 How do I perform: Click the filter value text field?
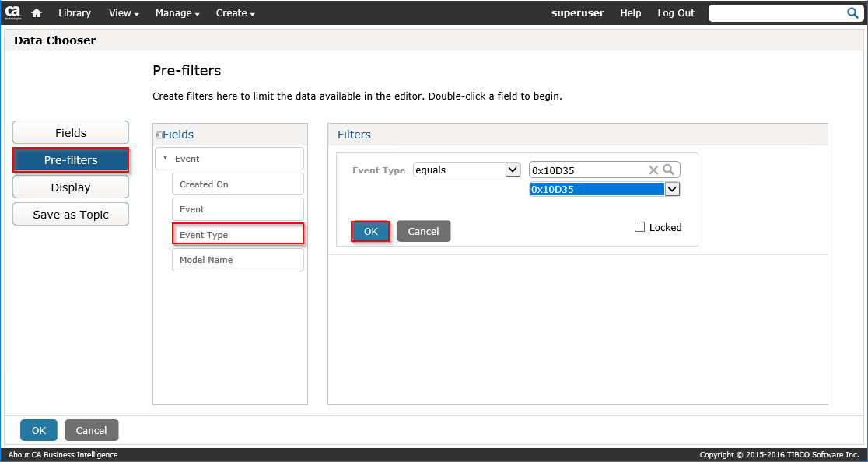tap(587, 170)
